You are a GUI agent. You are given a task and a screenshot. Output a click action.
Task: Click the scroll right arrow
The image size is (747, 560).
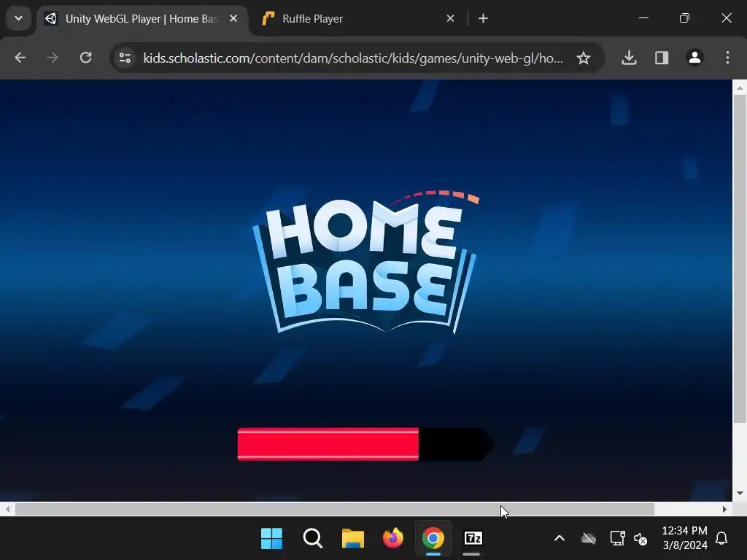(724, 509)
